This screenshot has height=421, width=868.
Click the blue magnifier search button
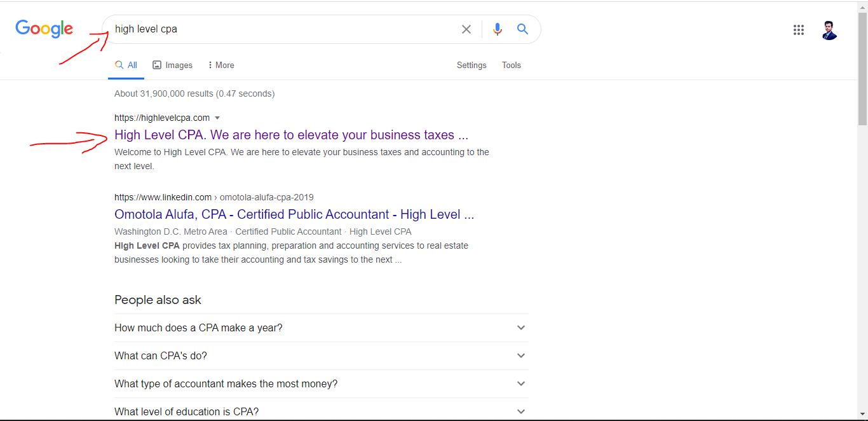click(x=522, y=29)
